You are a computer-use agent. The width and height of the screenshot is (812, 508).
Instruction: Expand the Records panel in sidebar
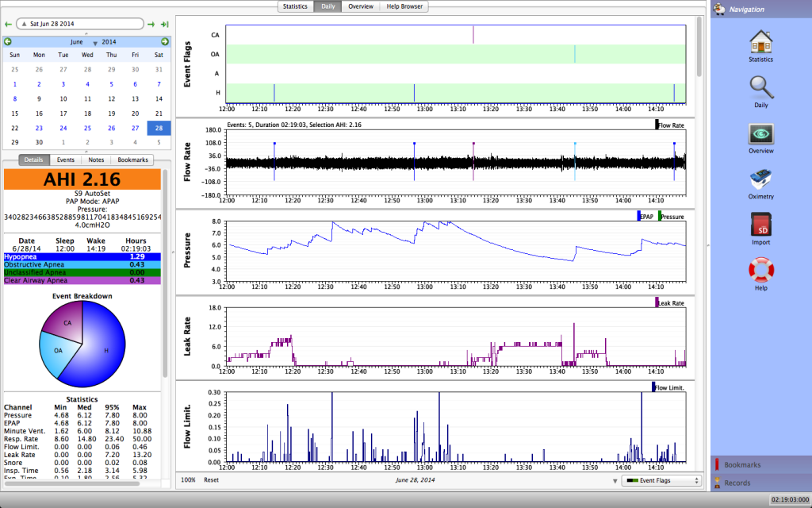[737, 483]
